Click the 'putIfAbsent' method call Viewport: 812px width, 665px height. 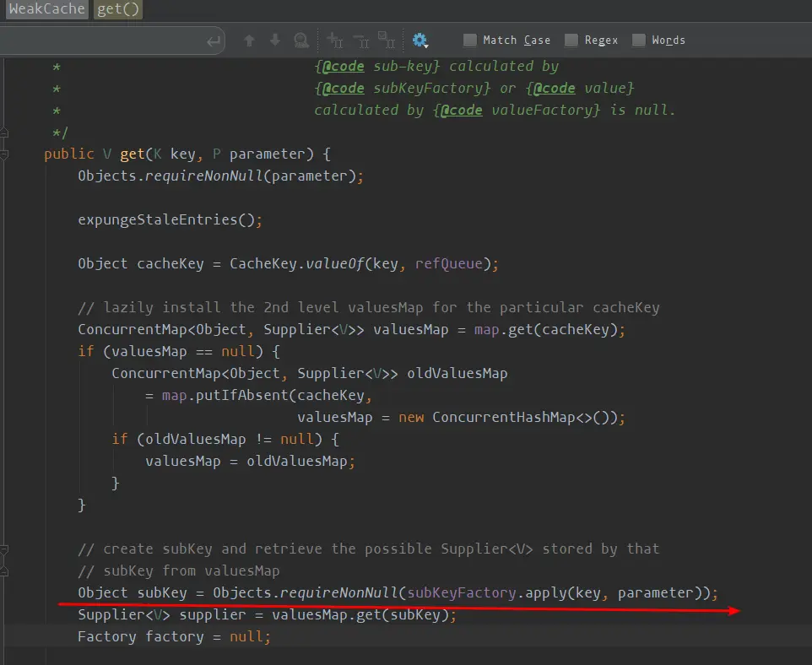(x=242, y=396)
